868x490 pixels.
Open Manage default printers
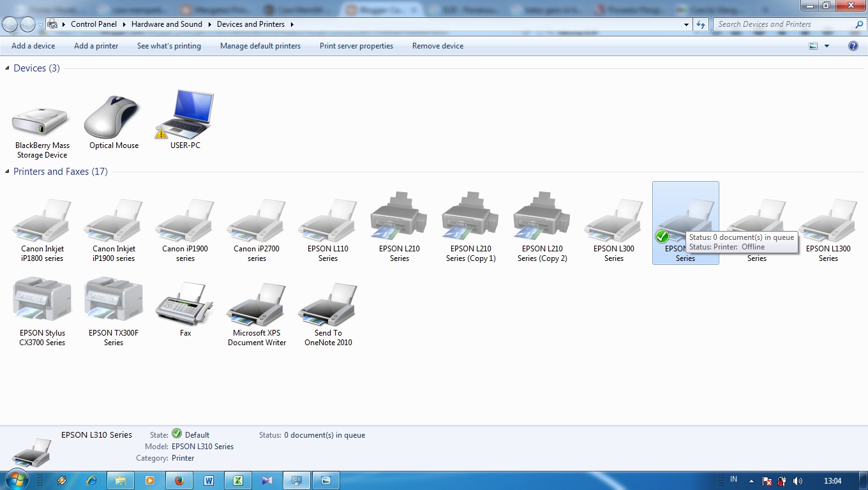tap(260, 46)
